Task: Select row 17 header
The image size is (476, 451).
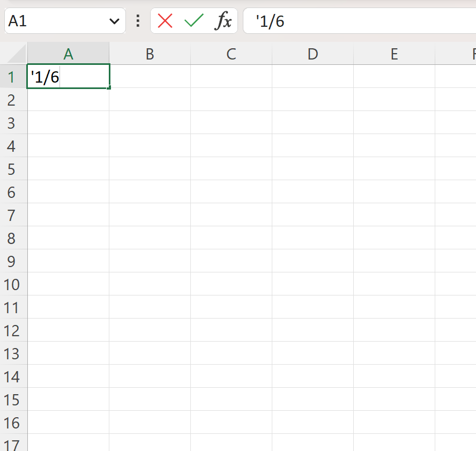Action: [13, 444]
